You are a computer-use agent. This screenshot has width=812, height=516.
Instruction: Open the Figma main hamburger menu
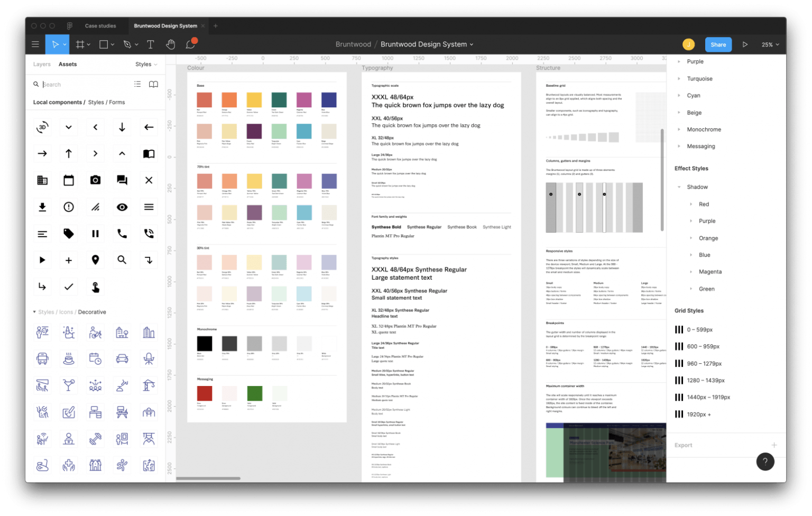(x=35, y=44)
